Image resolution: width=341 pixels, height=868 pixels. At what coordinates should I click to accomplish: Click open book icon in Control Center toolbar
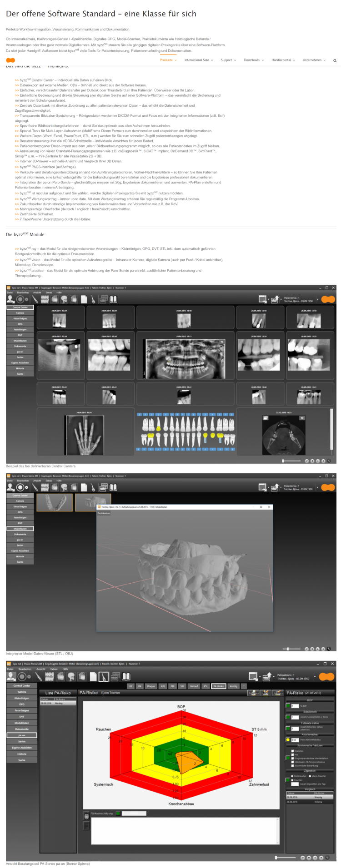click(113, 299)
